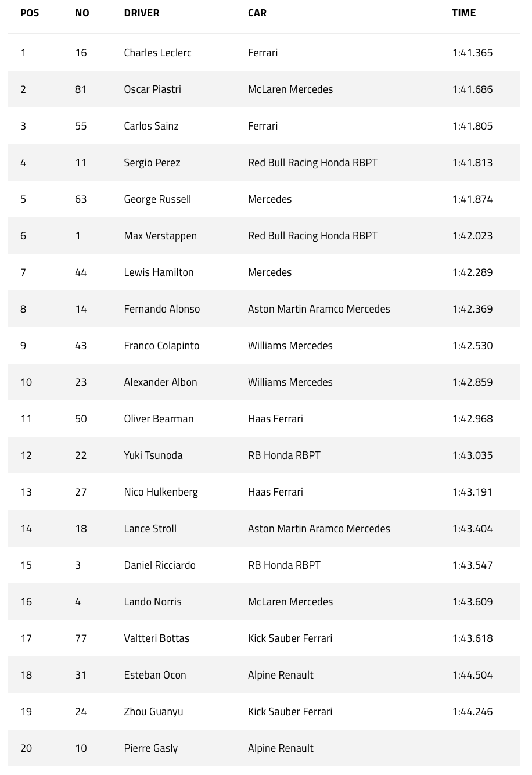Select Franco Colapinto driver name
The image size is (532, 775).
coord(161,346)
